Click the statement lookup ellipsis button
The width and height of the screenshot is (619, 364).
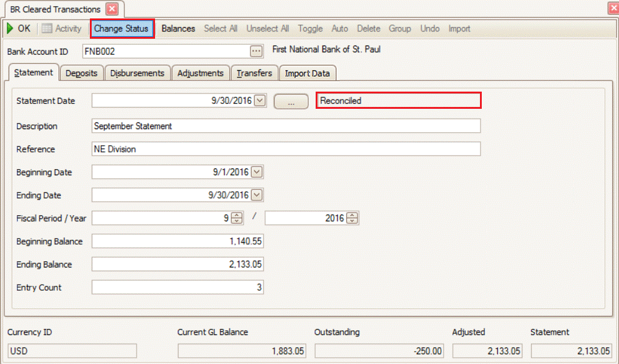click(x=290, y=102)
